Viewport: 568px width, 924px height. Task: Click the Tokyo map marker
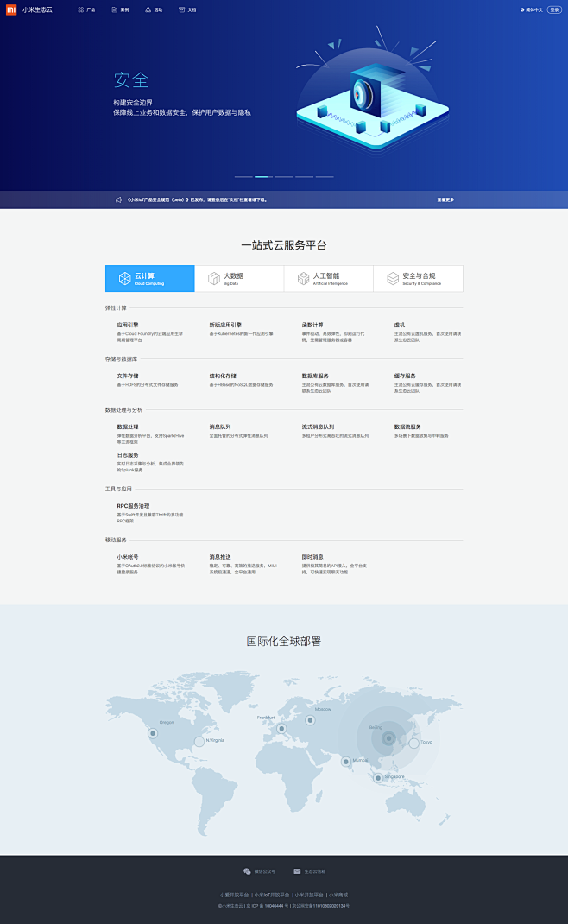coord(414,744)
